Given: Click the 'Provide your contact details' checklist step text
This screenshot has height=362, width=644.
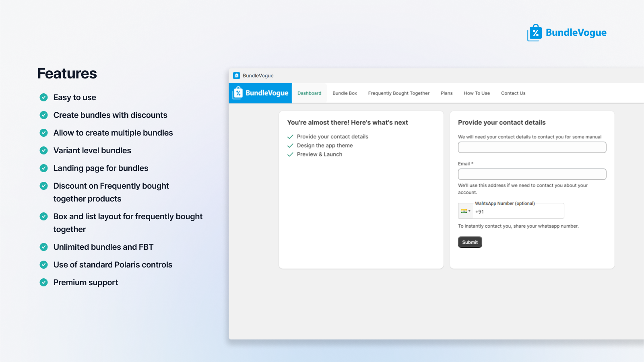Looking at the screenshot, I should click(x=332, y=137).
